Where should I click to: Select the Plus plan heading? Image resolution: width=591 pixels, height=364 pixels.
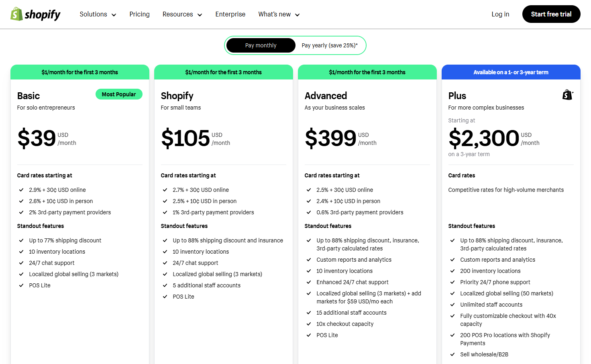[x=457, y=96]
